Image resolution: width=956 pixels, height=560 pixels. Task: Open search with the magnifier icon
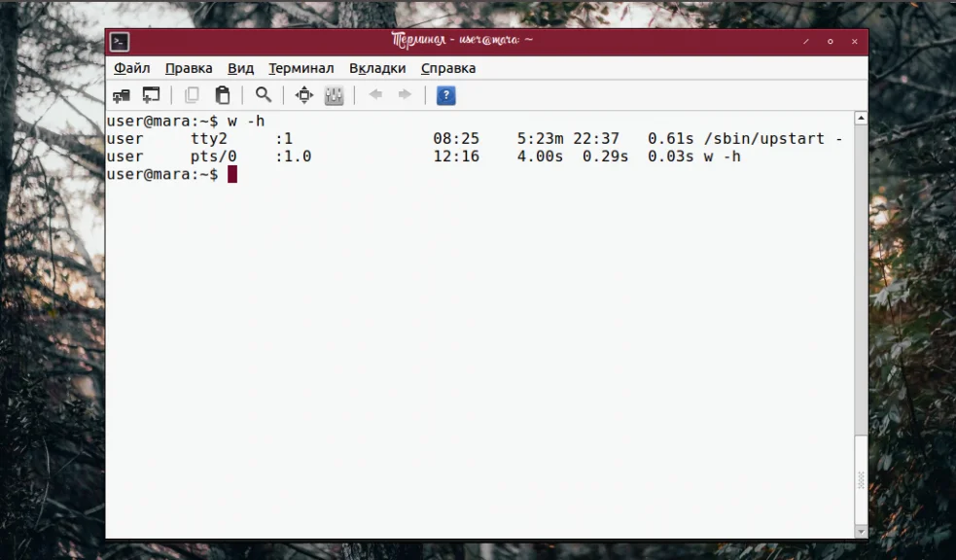(x=264, y=95)
